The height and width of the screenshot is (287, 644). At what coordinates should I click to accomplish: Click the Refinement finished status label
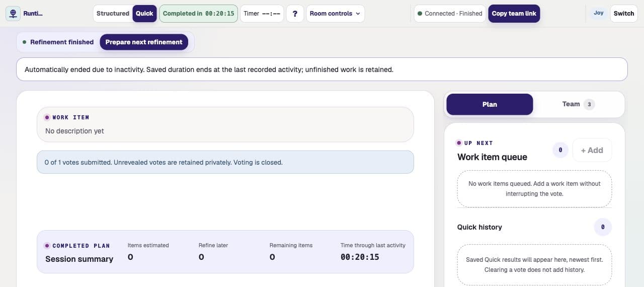coord(58,42)
